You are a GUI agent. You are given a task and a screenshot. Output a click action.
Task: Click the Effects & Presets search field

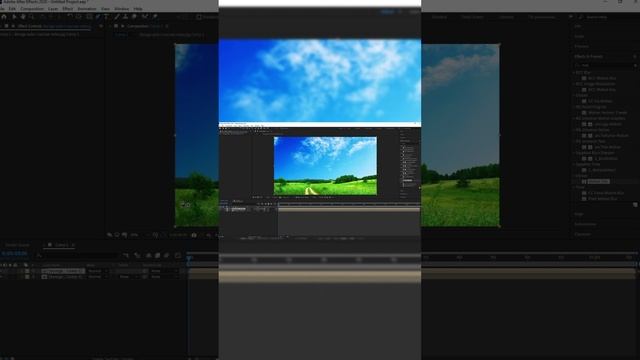pos(604,65)
